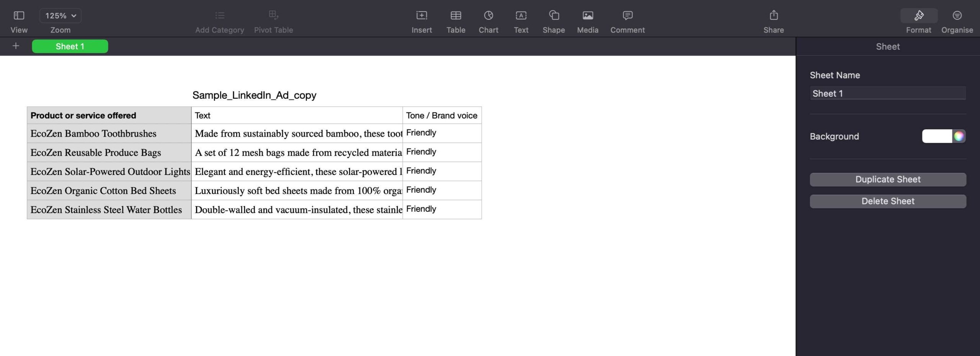
Task: Add a new Table from the toolbar
Action: [x=456, y=15]
